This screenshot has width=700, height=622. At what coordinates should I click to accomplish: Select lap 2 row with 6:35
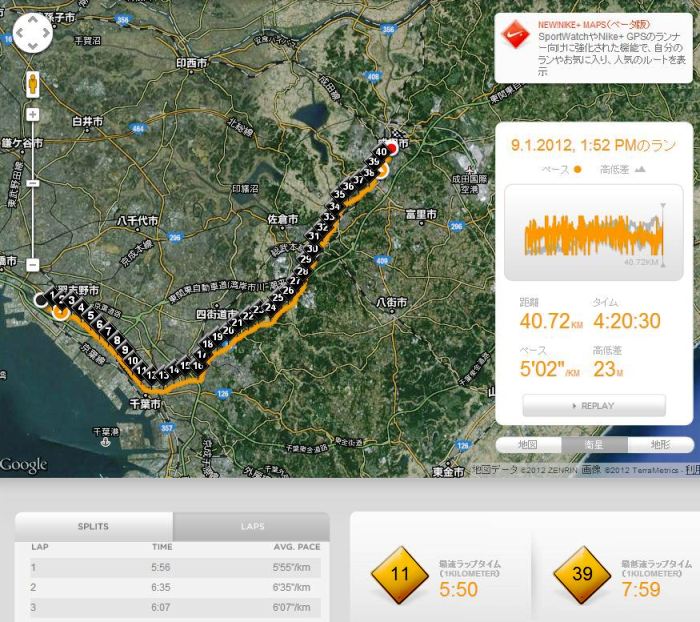[x=175, y=587]
